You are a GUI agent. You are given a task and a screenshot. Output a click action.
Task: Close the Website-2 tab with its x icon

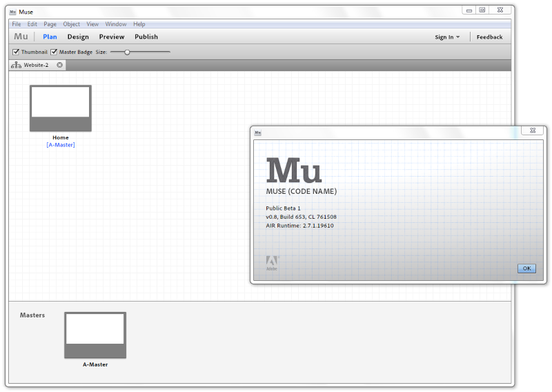click(60, 65)
